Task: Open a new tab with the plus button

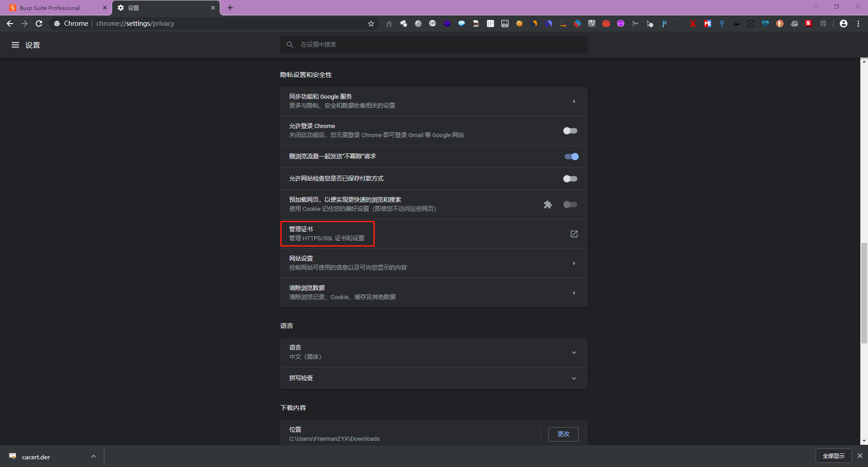Action: [230, 8]
